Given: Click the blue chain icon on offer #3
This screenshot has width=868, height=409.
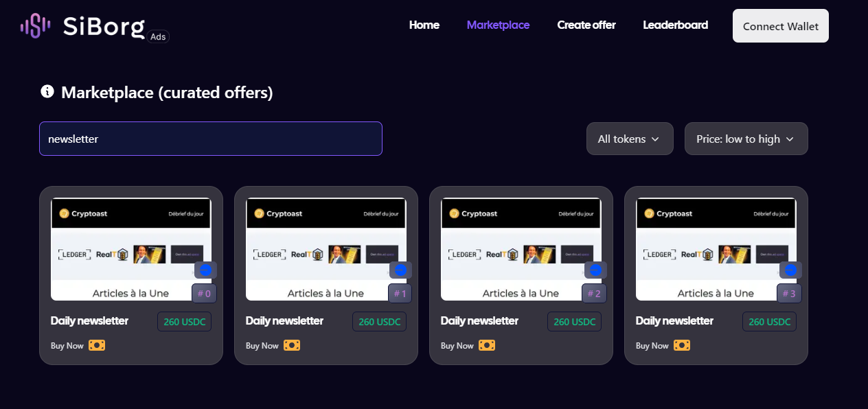Looking at the screenshot, I should click(790, 270).
